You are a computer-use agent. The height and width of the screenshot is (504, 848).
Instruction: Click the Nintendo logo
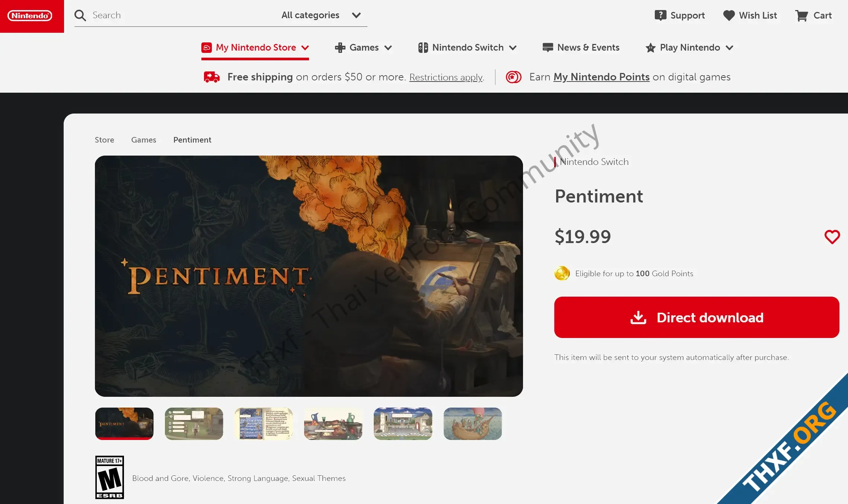tap(30, 16)
